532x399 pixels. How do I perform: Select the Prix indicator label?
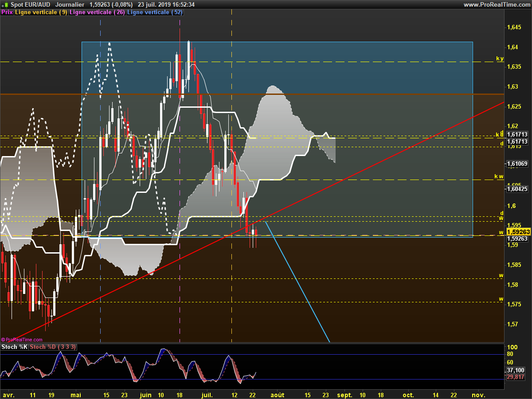[x=7, y=12]
